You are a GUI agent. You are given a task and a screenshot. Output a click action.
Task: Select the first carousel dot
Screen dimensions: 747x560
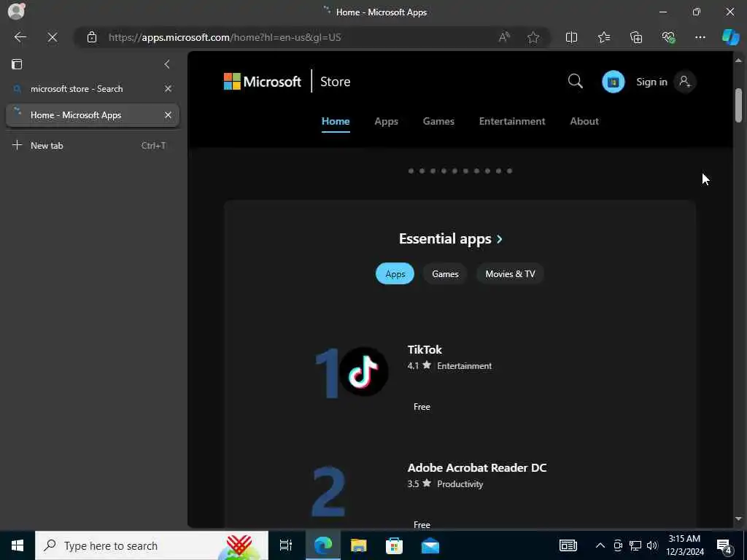[x=411, y=171]
